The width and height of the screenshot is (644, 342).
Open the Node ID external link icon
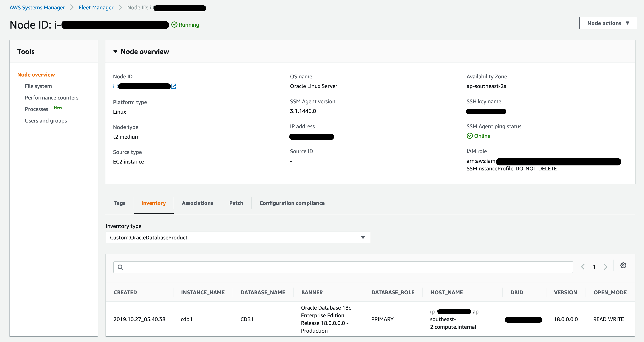point(173,86)
